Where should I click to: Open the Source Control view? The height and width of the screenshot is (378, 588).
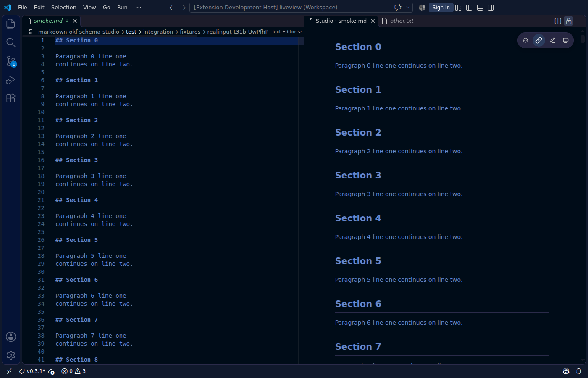tap(11, 61)
